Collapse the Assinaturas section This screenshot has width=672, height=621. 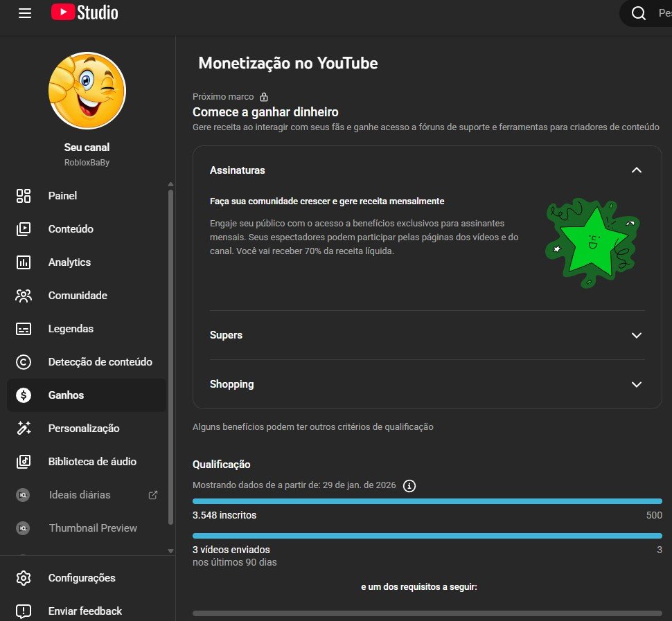(x=637, y=170)
